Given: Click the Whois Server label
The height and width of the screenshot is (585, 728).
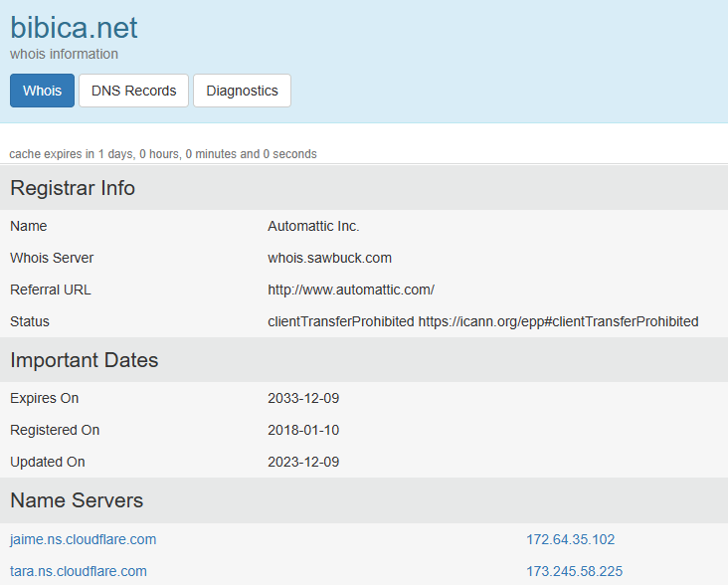Looking at the screenshot, I should pos(52,258).
